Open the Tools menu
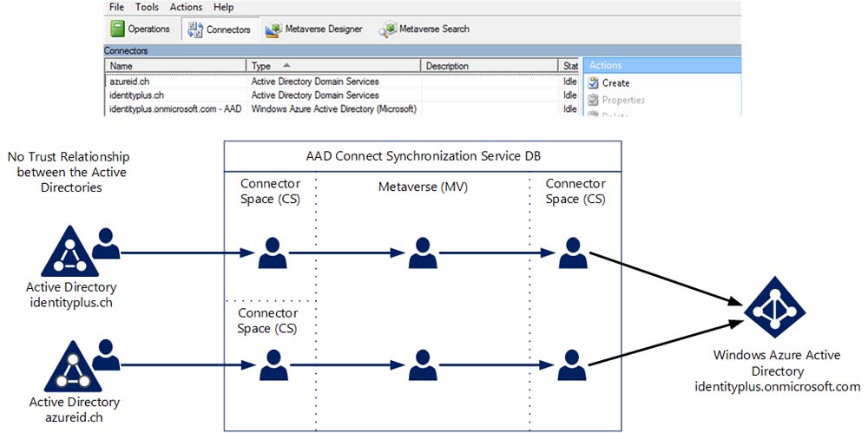The width and height of the screenshot is (868, 433). click(x=147, y=7)
